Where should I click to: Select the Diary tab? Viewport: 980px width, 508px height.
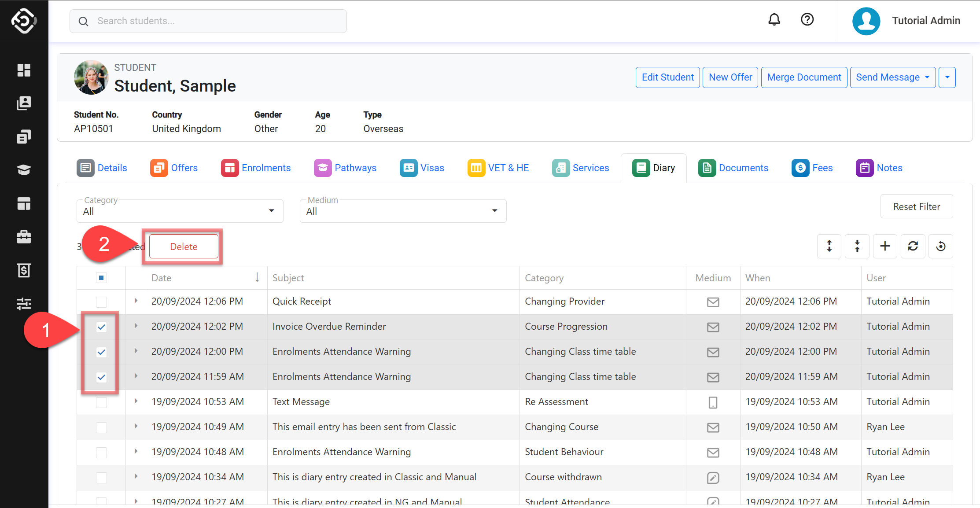pyautogui.click(x=653, y=168)
